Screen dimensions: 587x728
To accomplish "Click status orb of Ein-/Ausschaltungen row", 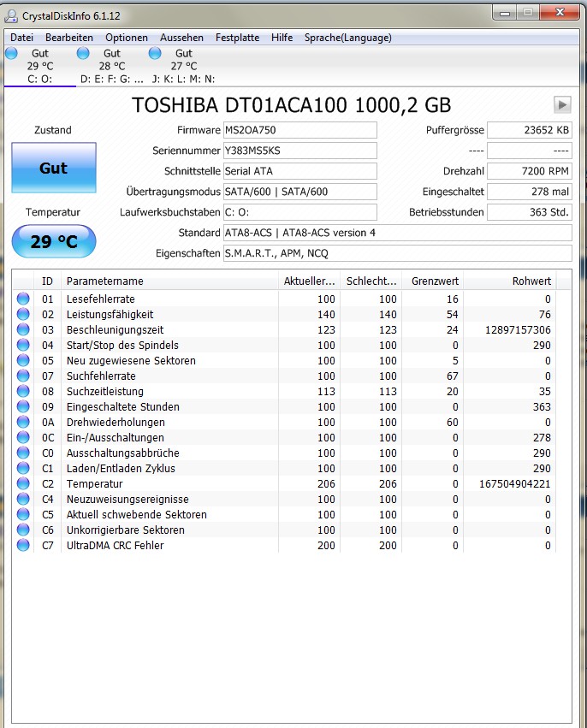I will pyautogui.click(x=23, y=437).
